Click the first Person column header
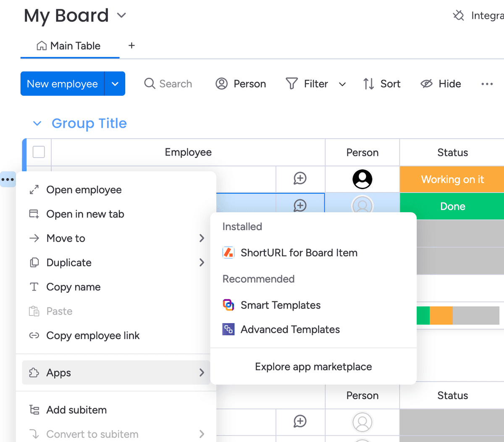The image size is (504, 442). (x=362, y=153)
